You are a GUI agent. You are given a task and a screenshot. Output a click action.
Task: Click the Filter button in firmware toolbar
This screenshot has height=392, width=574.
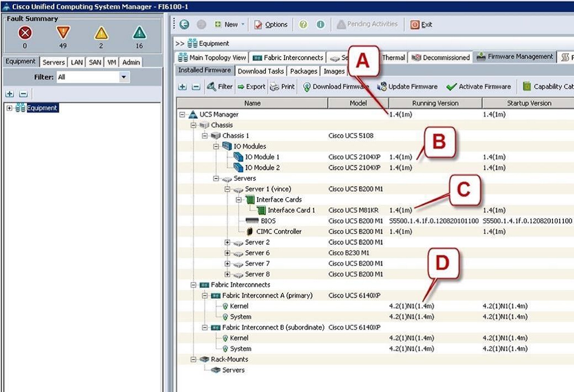coord(220,87)
